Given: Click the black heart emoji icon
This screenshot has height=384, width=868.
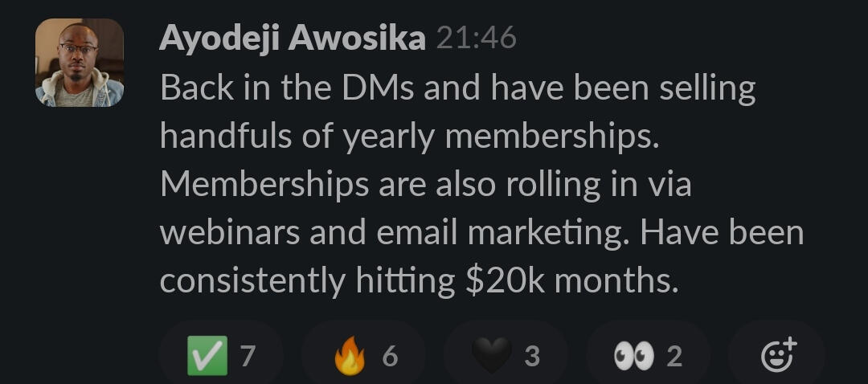Looking at the screenshot, I should point(491,355).
